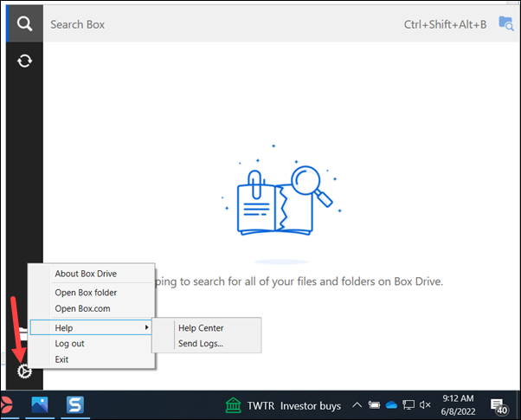Screen dimensions: 521x420
Task: Expand the Help submenu entry
Action: [x=91, y=327]
